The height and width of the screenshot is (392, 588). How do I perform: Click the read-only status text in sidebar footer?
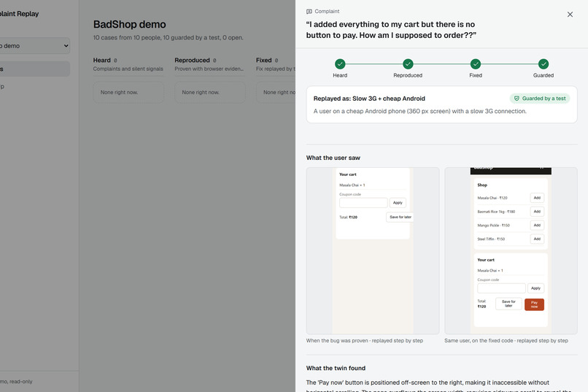[x=16, y=382]
